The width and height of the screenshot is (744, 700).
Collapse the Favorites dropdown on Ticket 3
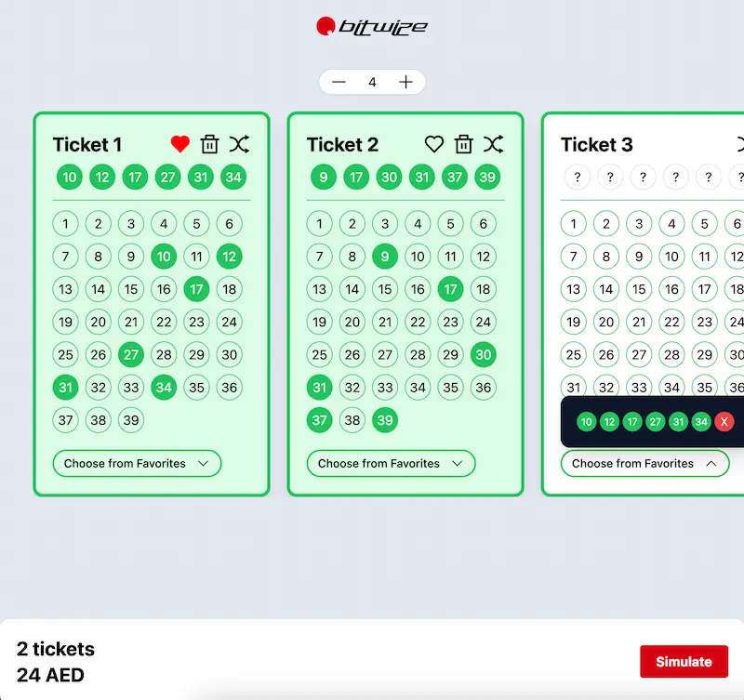644,463
